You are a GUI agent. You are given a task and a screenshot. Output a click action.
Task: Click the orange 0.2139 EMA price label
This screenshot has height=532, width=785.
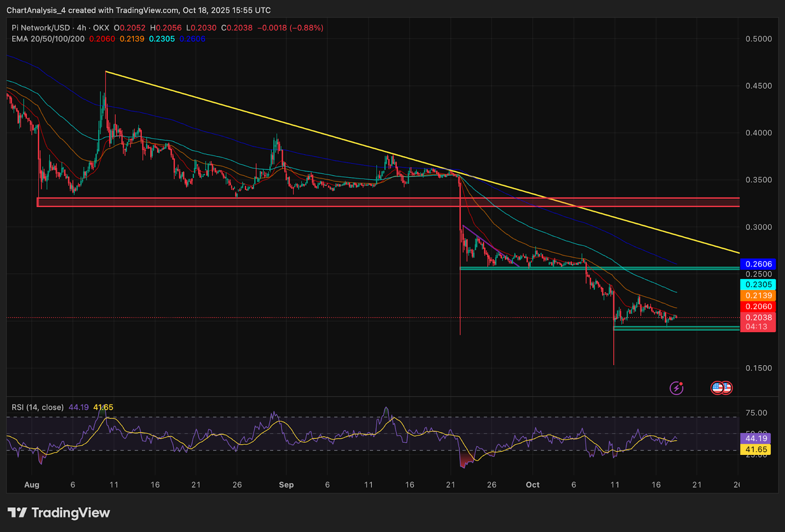[758, 295]
